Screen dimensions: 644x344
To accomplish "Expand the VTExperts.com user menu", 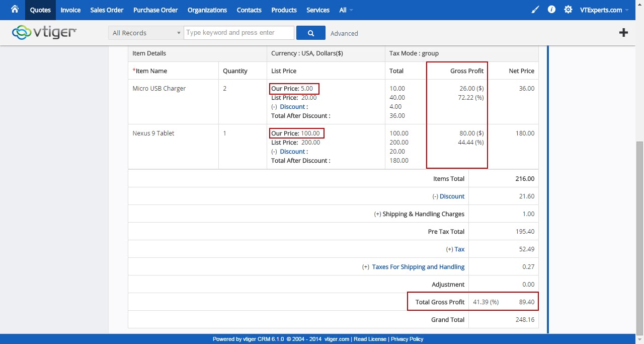I will 604,10.
